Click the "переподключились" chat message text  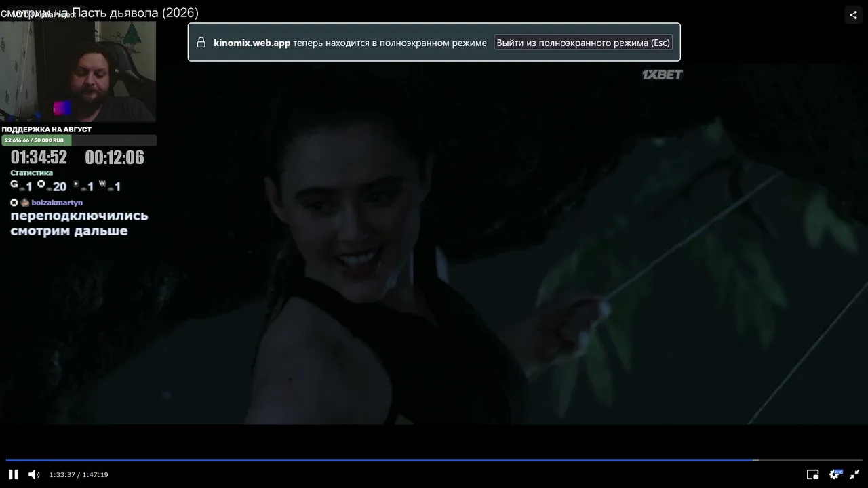tap(79, 216)
